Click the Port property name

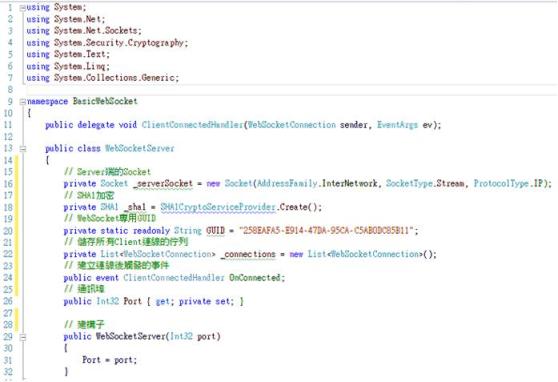132,301
